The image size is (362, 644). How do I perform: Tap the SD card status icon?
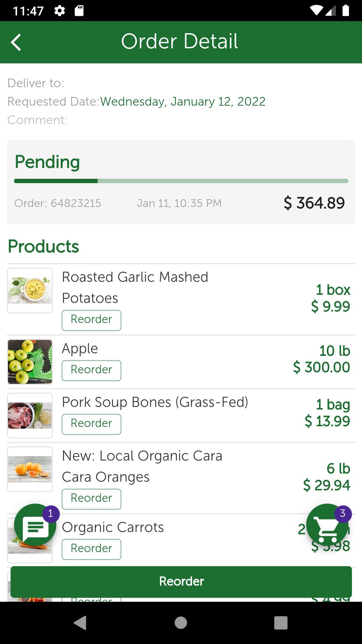pyautogui.click(x=79, y=11)
